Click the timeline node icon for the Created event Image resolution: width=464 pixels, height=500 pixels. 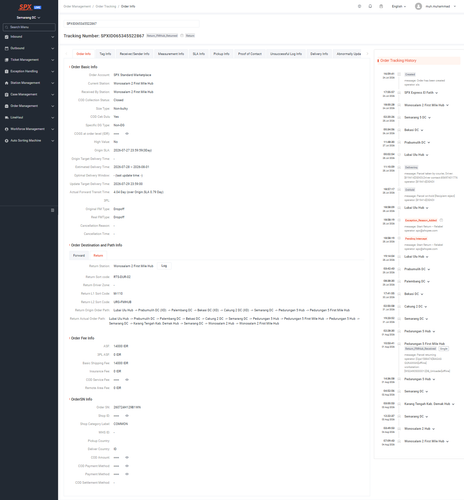tap(399, 74)
